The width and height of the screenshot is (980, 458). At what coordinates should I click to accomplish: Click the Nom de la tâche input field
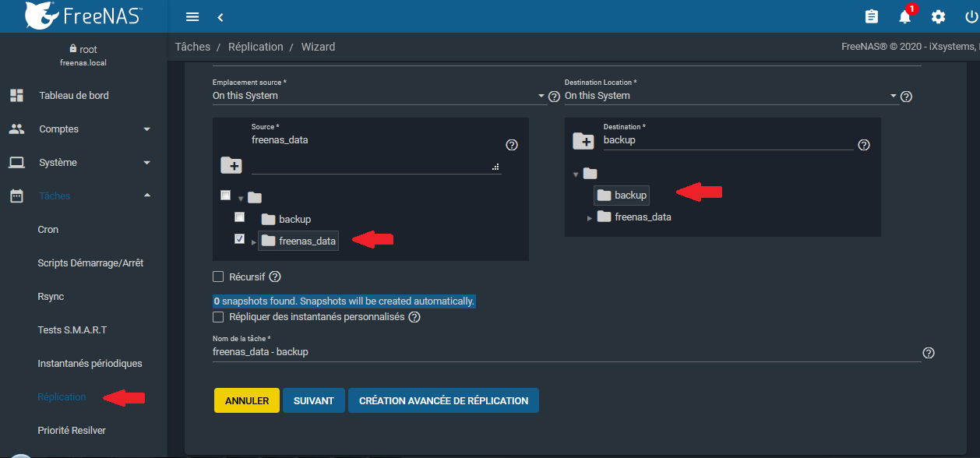pyautogui.click(x=561, y=352)
